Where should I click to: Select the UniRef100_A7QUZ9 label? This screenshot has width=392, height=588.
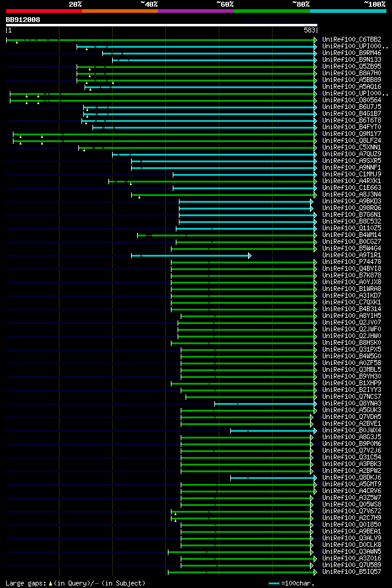pos(352,154)
